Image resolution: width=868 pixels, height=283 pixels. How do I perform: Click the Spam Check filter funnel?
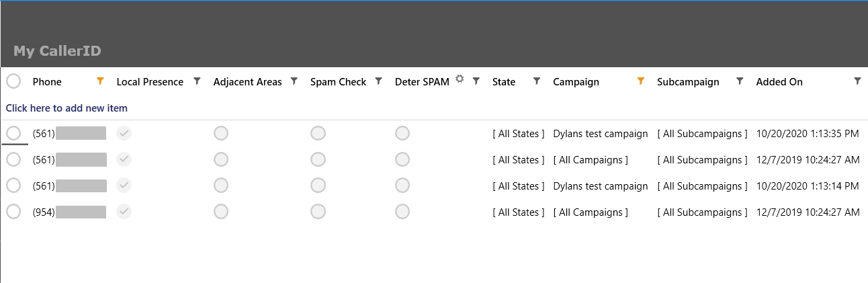point(378,81)
